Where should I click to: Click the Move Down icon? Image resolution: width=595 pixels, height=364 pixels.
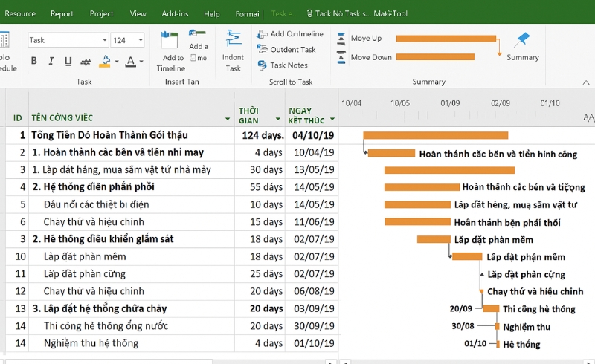[341, 57]
